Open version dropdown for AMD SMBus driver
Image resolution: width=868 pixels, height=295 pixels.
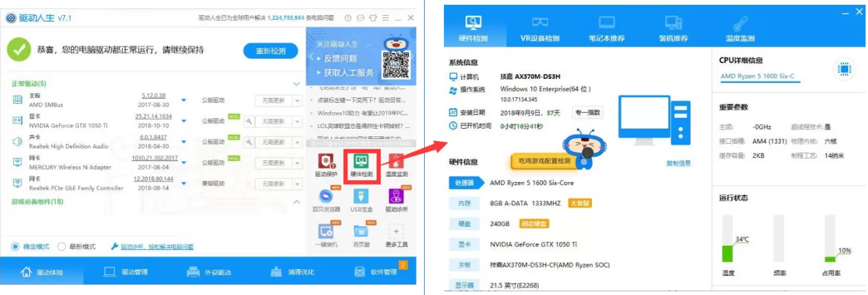pos(184,101)
